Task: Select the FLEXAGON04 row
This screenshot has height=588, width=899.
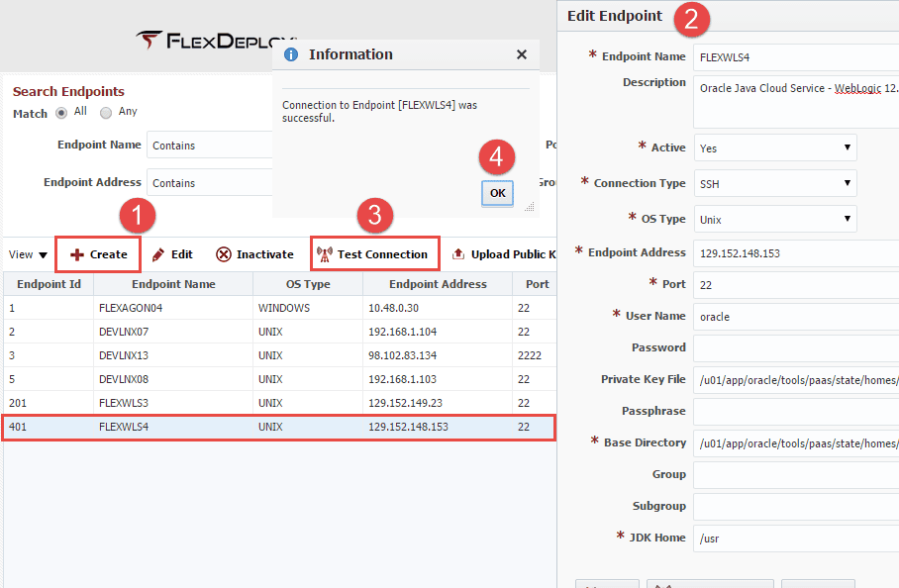Action: pyautogui.click(x=280, y=308)
